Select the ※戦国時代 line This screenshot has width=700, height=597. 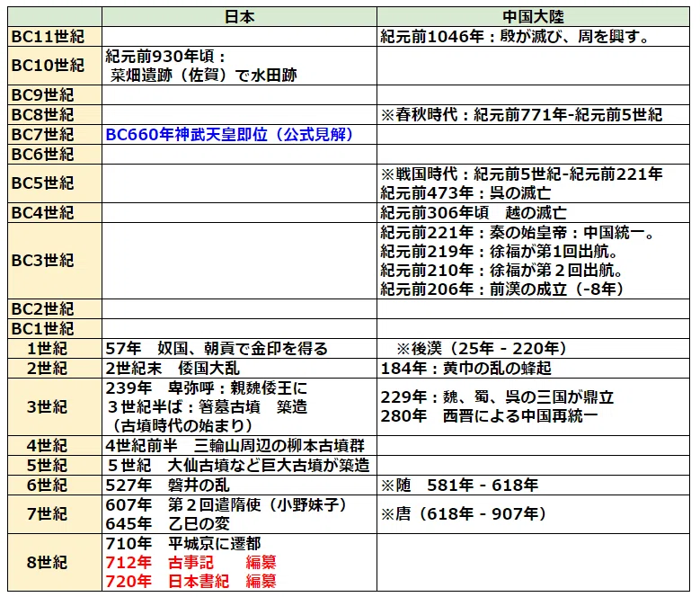coord(521,174)
